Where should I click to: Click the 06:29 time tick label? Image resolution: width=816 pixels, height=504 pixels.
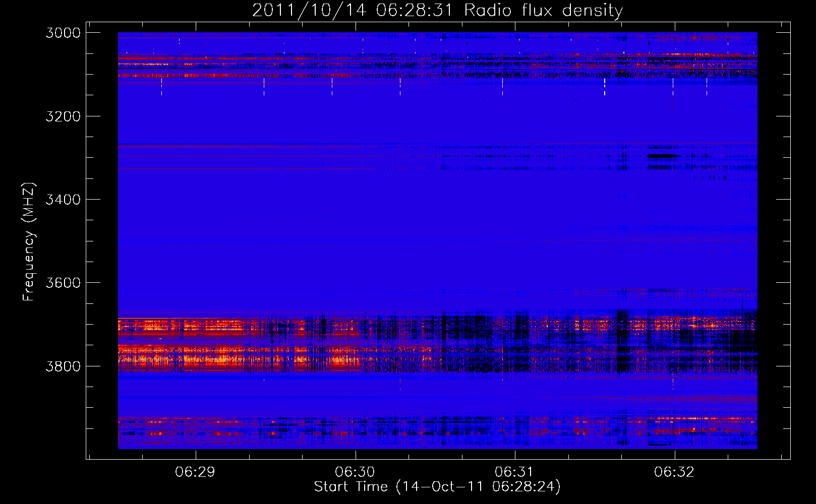pos(195,472)
